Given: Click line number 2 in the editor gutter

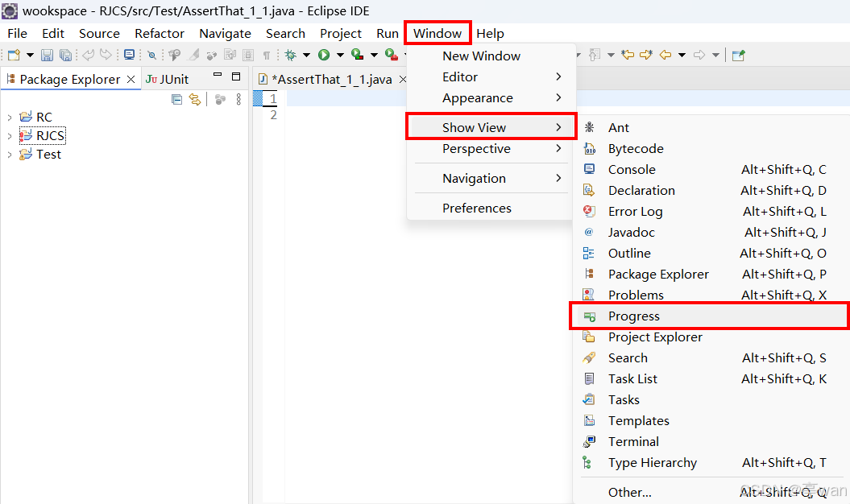Looking at the screenshot, I should point(273,115).
